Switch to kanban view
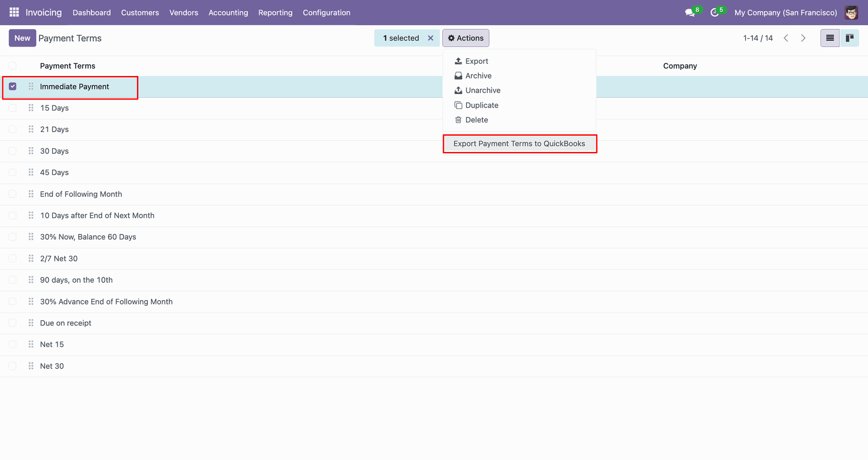Image resolution: width=868 pixels, height=460 pixels. click(x=849, y=38)
